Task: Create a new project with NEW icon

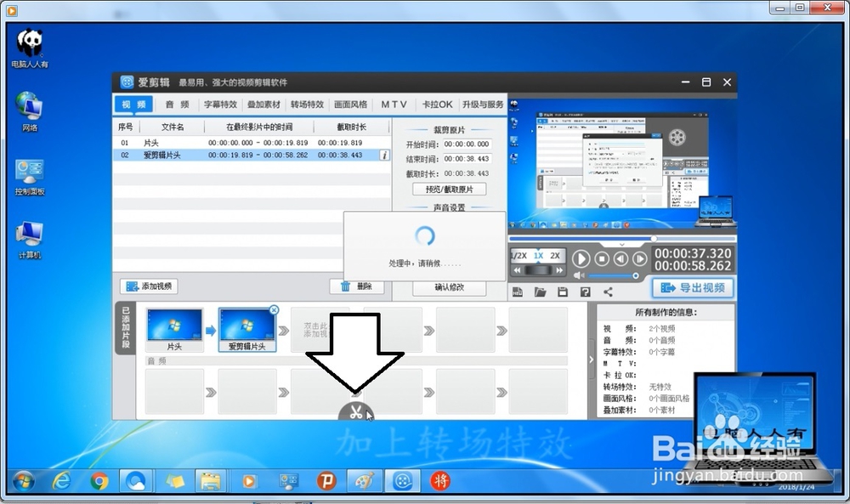Action: (x=517, y=292)
